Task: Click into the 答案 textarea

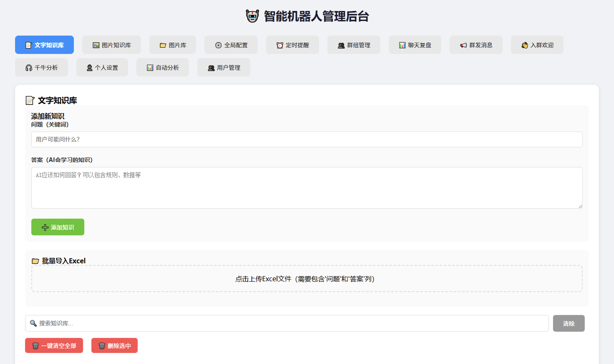Action: 307,188
